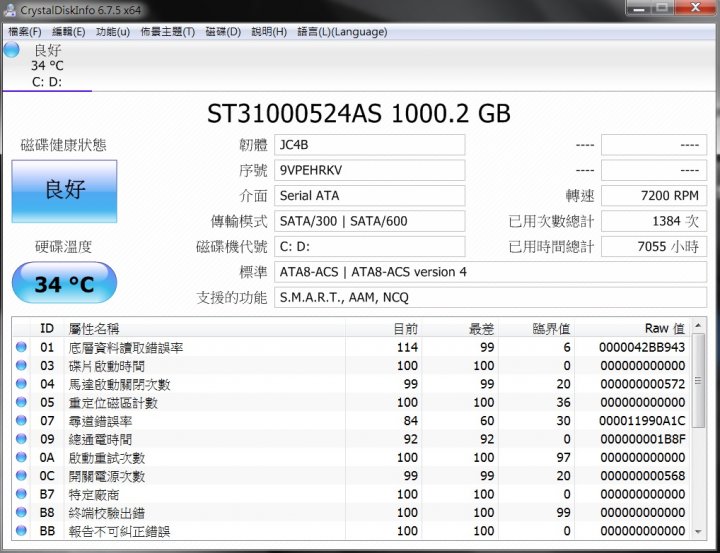Select the row 總通電時間

pos(351,439)
